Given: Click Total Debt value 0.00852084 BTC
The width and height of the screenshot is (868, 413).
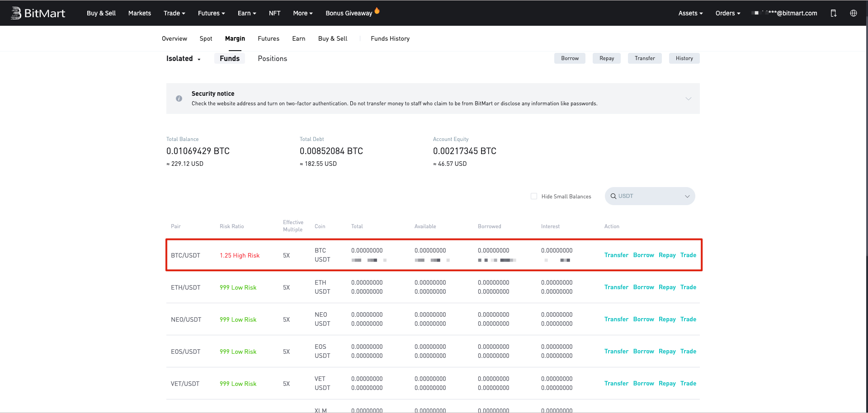Looking at the screenshot, I should tap(331, 151).
